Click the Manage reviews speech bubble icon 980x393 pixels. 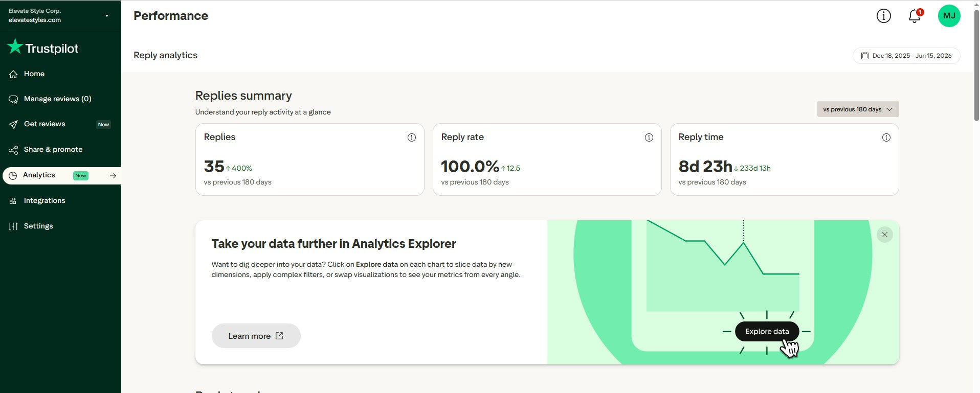coord(13,99)
